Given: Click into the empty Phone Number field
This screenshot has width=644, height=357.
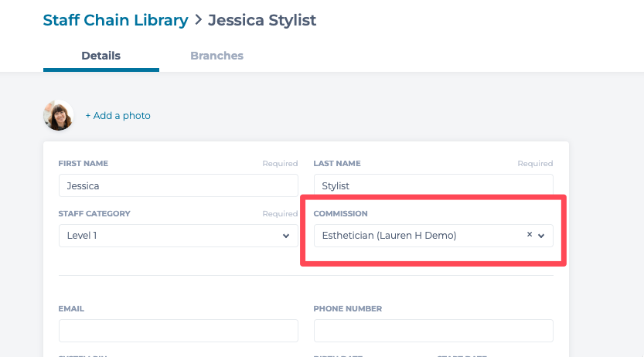Looking at the screenshot, I should (x=433, y=330).
